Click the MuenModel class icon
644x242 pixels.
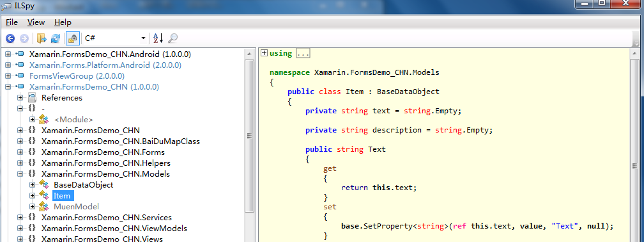point(44,206)
